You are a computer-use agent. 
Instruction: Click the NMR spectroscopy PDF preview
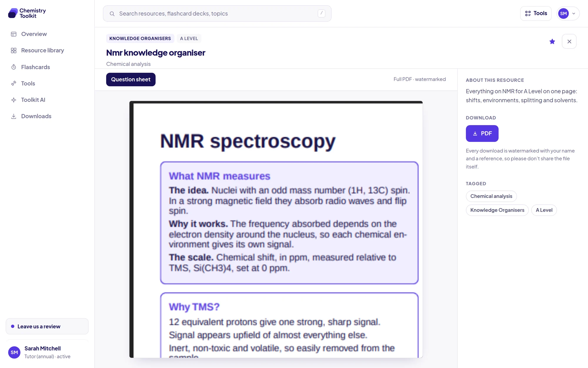click(276, 229)
